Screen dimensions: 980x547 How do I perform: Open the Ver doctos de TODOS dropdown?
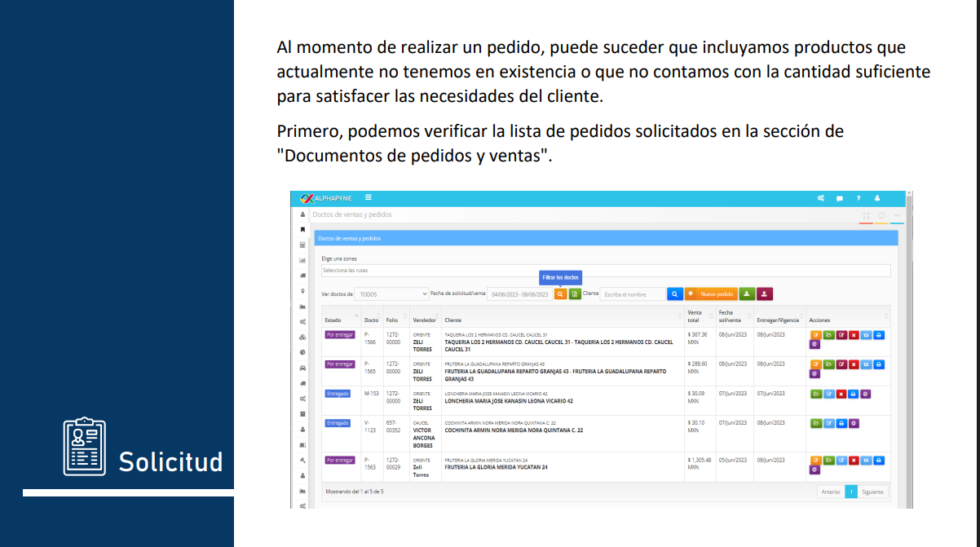[391, 294]
